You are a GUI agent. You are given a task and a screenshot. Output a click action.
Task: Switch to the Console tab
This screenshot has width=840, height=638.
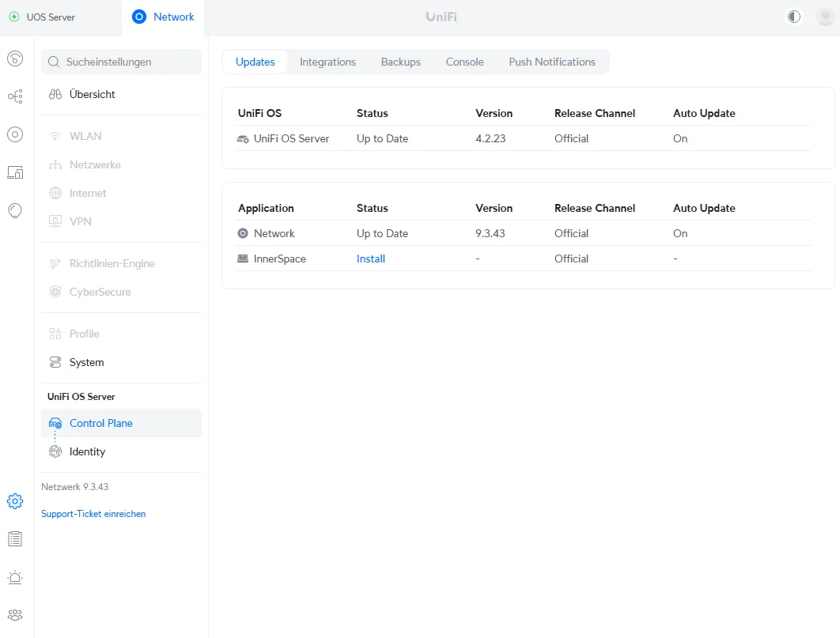pos(464,62)
